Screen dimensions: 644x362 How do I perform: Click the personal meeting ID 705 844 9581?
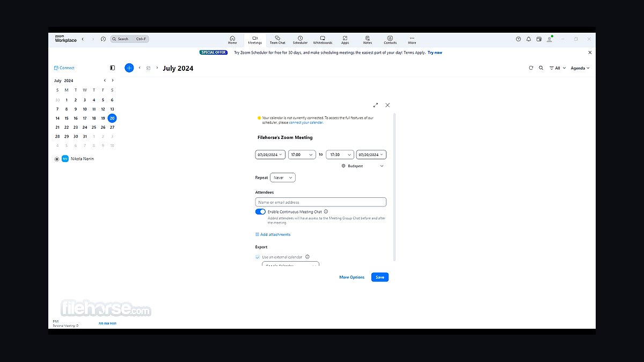point(107,323)
